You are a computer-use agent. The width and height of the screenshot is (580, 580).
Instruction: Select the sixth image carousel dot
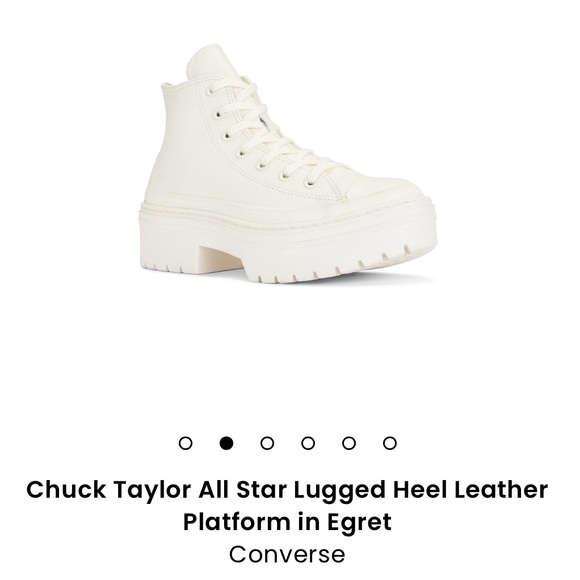pos(390,443)
